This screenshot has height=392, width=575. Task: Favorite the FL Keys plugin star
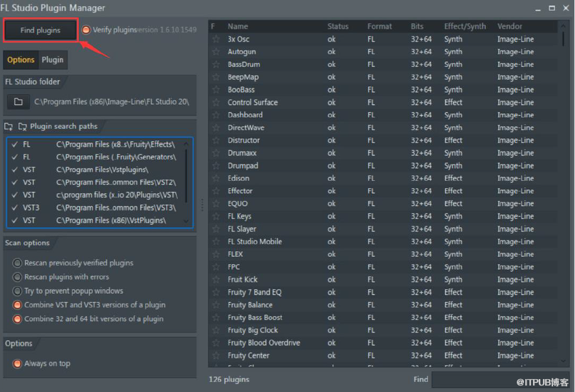point(216,216)
